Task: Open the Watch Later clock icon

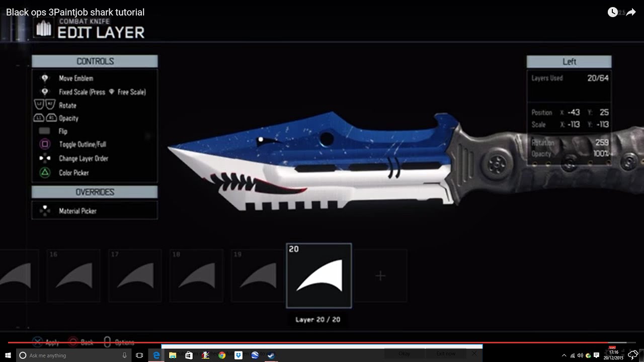Action: (x=612, y=12)
